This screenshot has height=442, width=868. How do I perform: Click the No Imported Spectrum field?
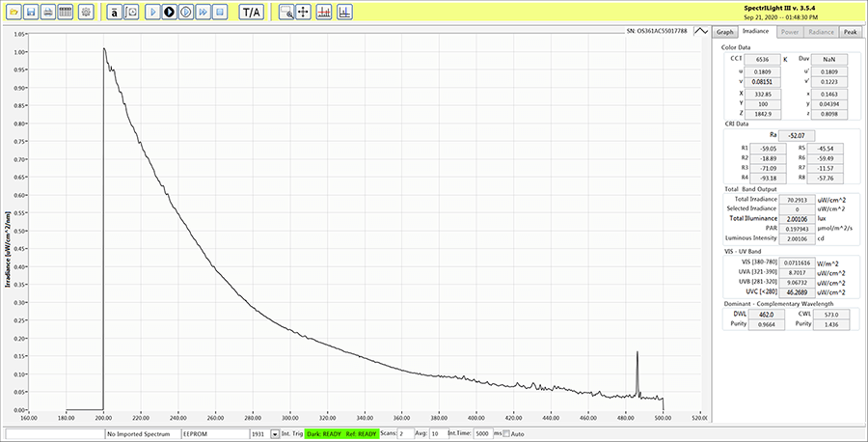click(143, 433)
